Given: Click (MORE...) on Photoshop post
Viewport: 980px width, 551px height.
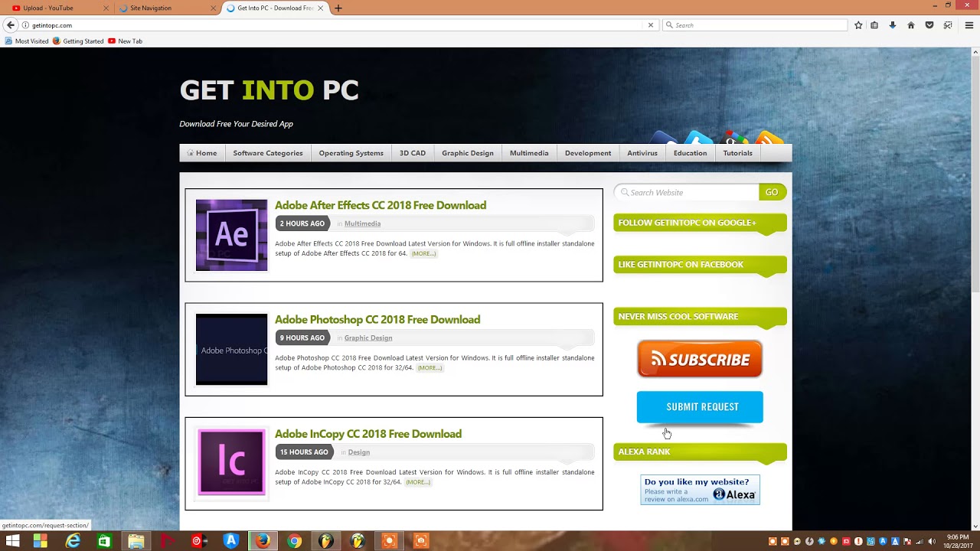Looking at the screenshot, I should [x=430, y=367].
